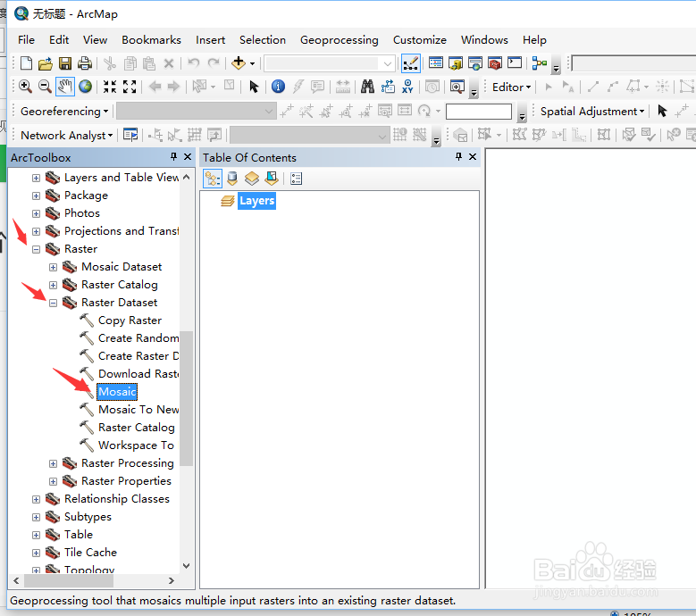Collapse the Raster toolset
Image resolution: width=696 pixels, height=616 pixels.
(36, 250)
